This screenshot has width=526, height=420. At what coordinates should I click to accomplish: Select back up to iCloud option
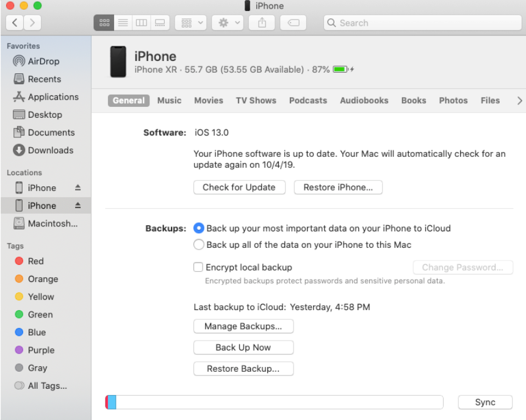198,228
